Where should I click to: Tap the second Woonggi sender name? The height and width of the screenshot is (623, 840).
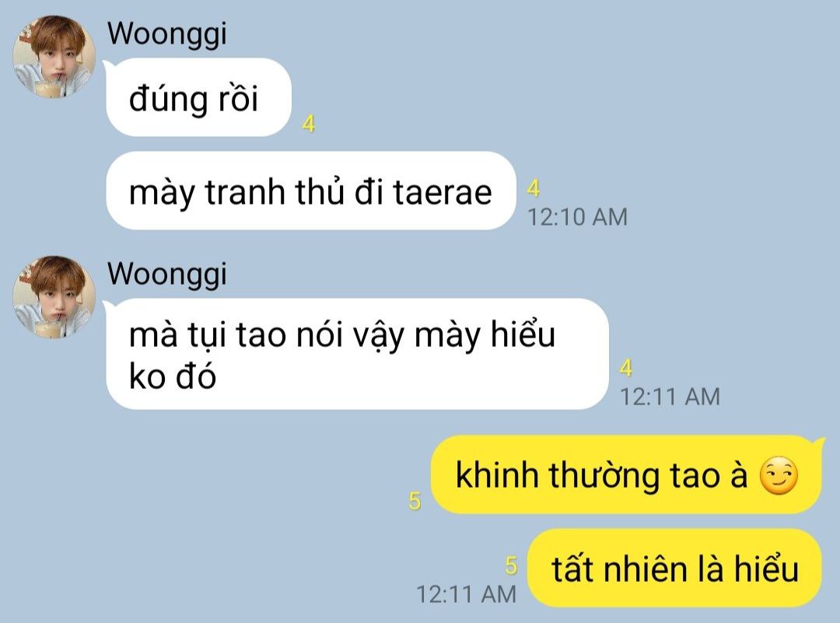click(x=167, y=275)
